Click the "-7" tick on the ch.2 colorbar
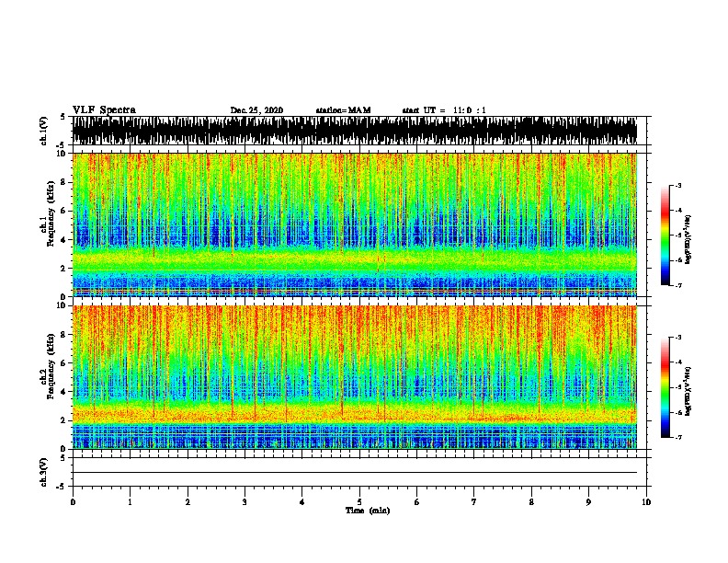 (678, 438)
